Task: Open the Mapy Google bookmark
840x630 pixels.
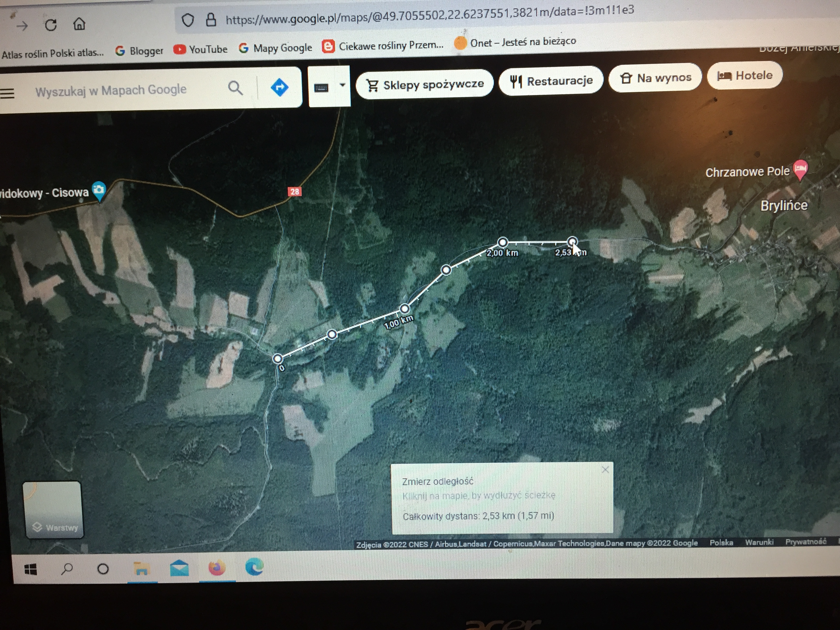Action: click(x=275, y=48)
